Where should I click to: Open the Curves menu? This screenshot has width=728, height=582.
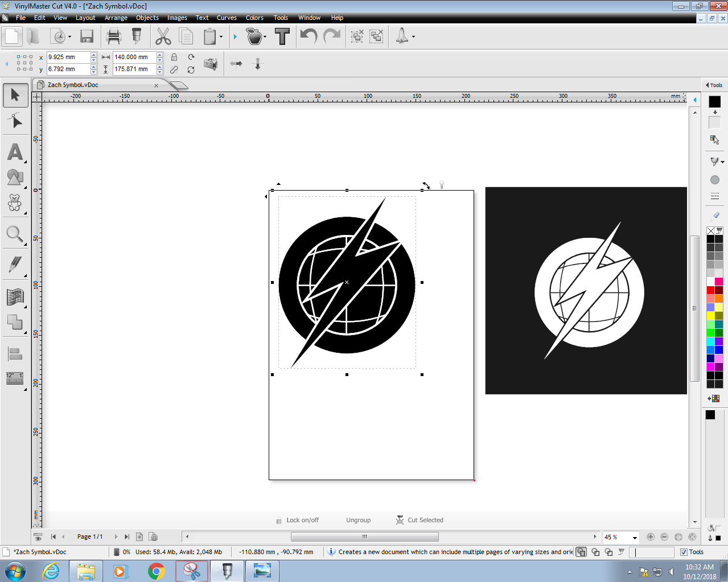[x=227, y=18]
